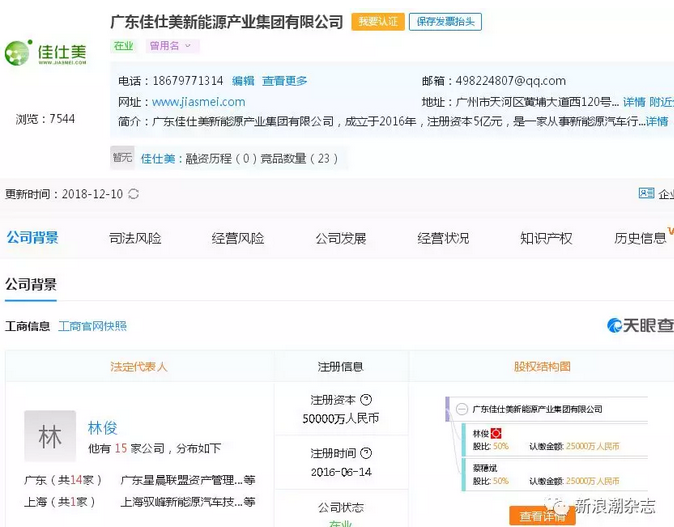Open the www.jiasmei.com website link
Viewport: 674px width, 527px height.
(x=199, y=102)
